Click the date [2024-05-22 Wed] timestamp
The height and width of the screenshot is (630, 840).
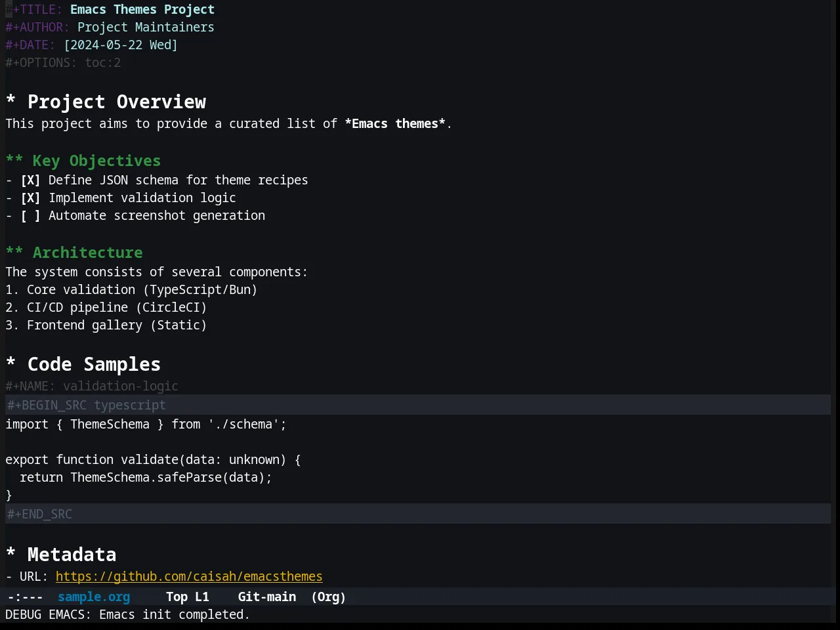pyautogui.click(x=121, y=45)
